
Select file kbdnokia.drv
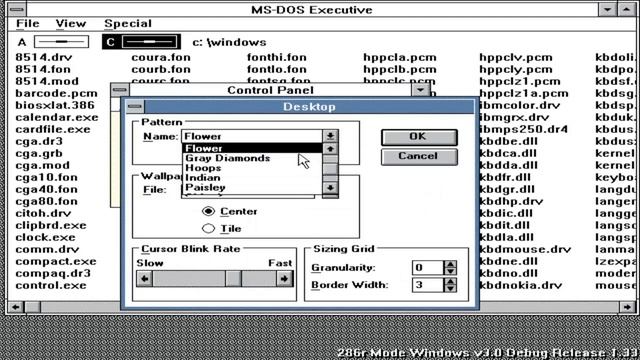point(521,285)
